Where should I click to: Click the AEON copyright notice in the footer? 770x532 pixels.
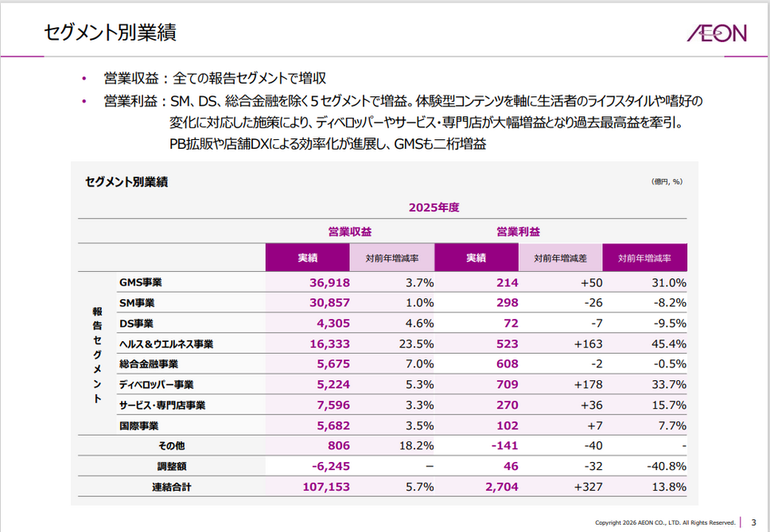[x=665, y=522]
